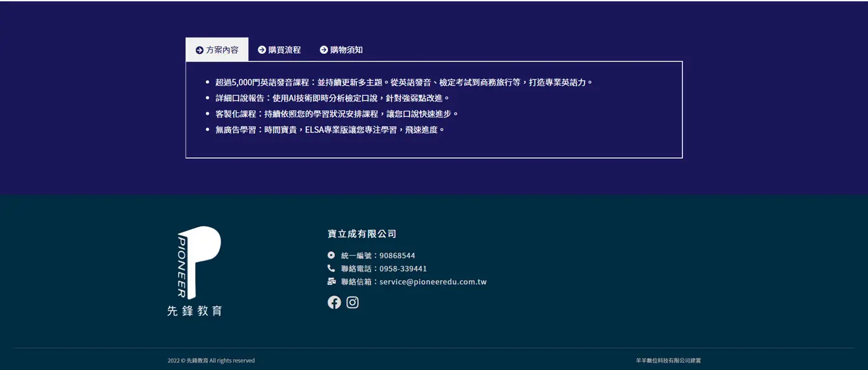Click the Pioneer 先鋒教育 logo
This screenshot has height=370, width=868.
click(194, 271)
